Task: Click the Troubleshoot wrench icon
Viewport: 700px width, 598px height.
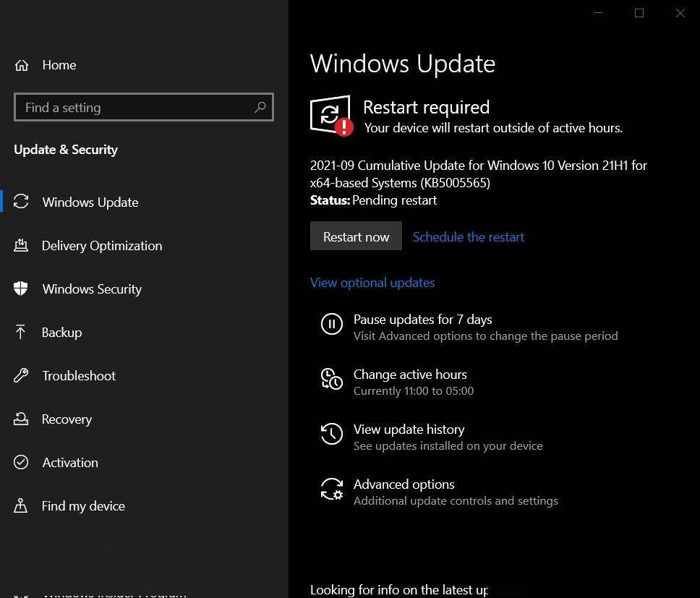Action: 21,375
